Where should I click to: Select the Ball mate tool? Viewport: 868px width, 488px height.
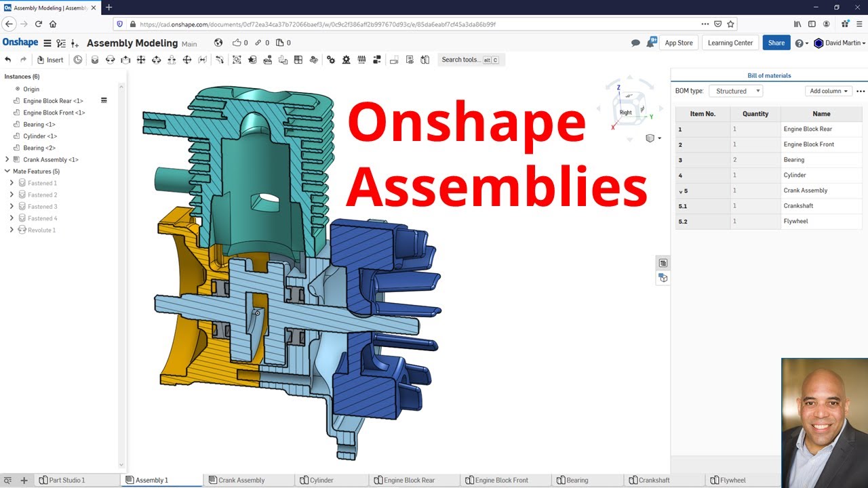pos(188,60)
